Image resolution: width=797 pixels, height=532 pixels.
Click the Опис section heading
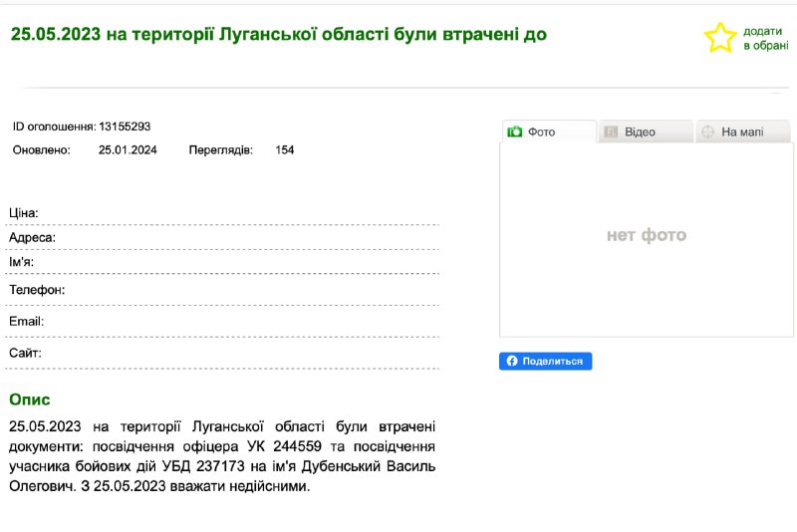(30, 399)
